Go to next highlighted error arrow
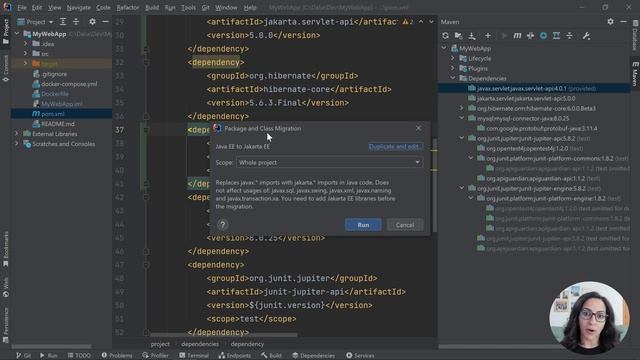Viewport: 640px width, 360px height. click(x=431, y=22)
